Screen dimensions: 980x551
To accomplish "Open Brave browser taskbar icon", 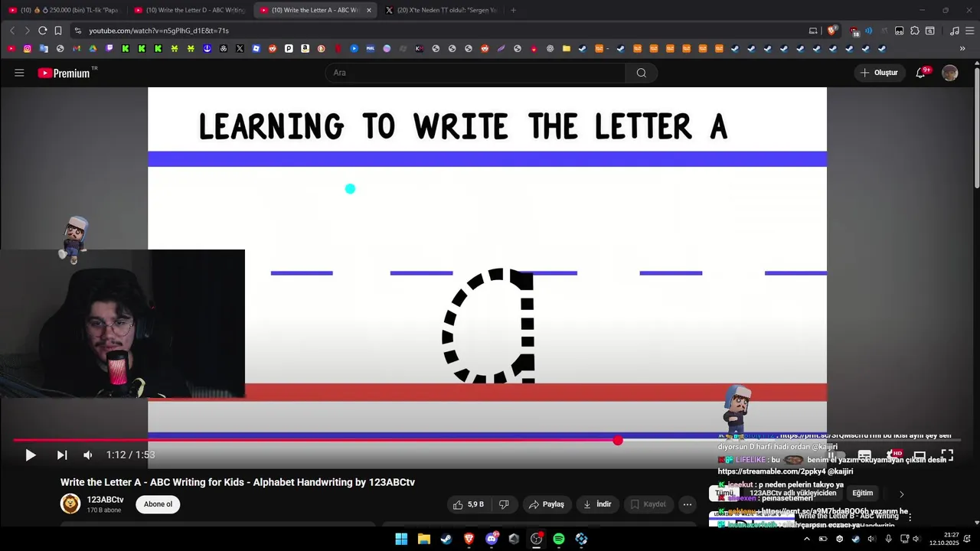I will [x=469, y=539].
